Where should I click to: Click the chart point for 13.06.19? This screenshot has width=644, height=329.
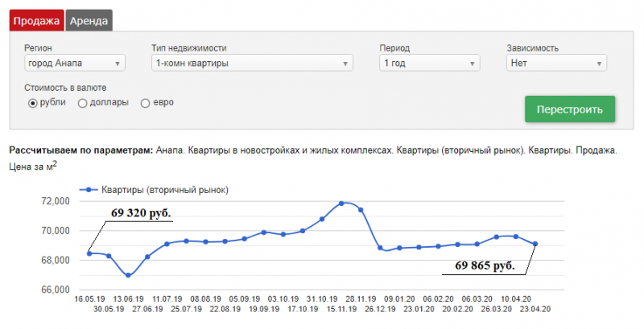[128, 275]
